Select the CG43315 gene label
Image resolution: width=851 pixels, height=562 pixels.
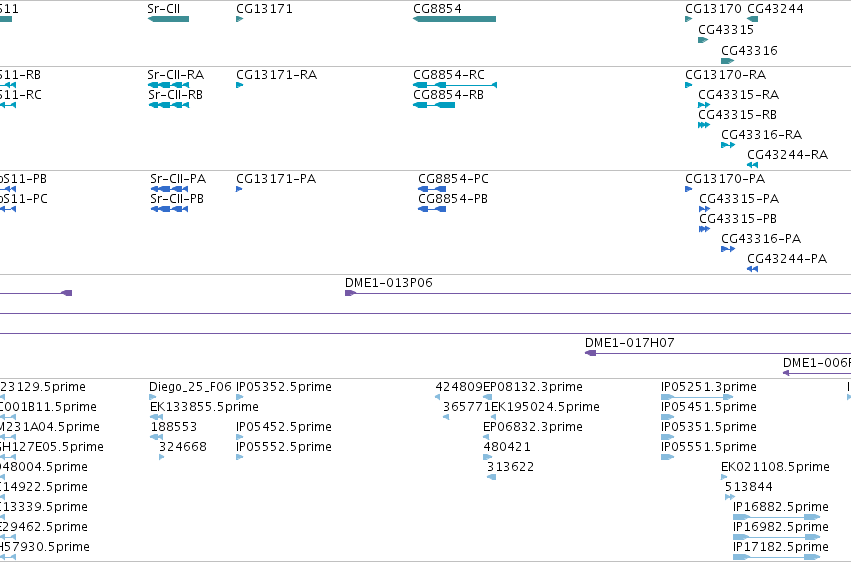(x=726, y=29)
